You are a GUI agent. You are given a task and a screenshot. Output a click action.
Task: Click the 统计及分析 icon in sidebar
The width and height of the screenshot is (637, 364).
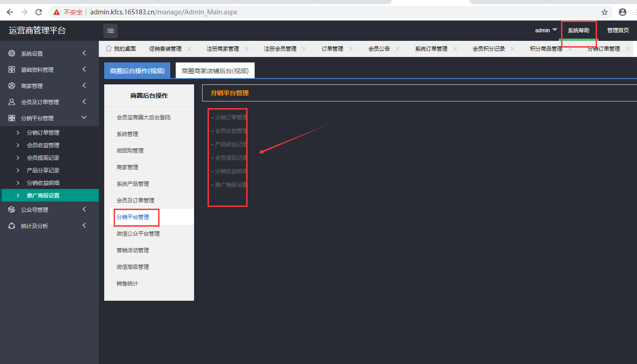click(12, 226)
